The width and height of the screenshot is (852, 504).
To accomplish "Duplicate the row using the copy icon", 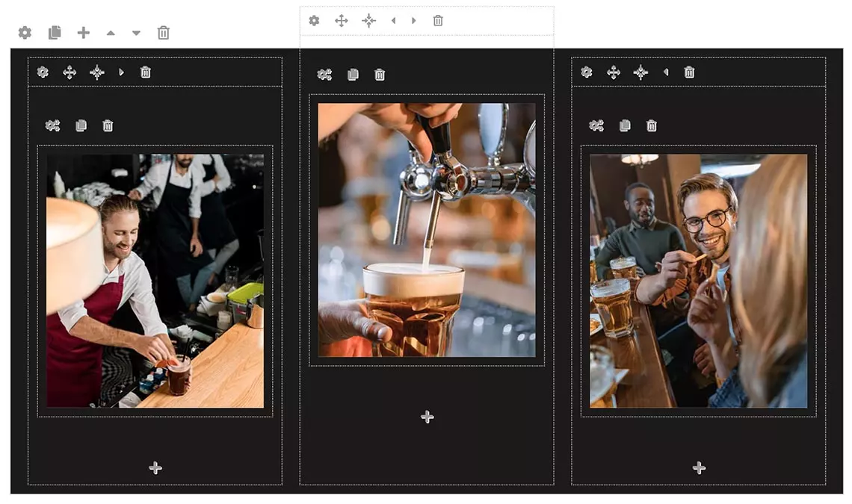I will (54, 32).
